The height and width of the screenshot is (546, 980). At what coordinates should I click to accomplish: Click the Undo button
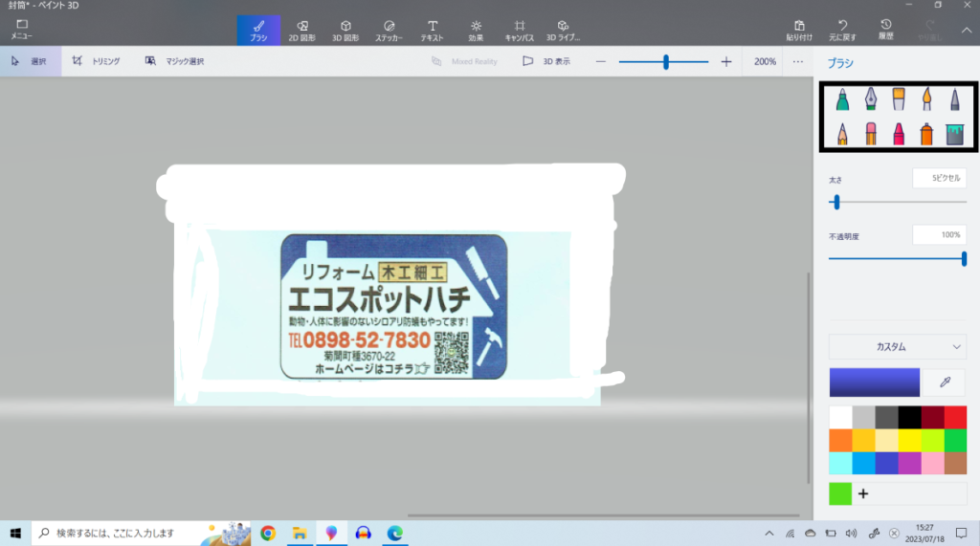(842, 30)
